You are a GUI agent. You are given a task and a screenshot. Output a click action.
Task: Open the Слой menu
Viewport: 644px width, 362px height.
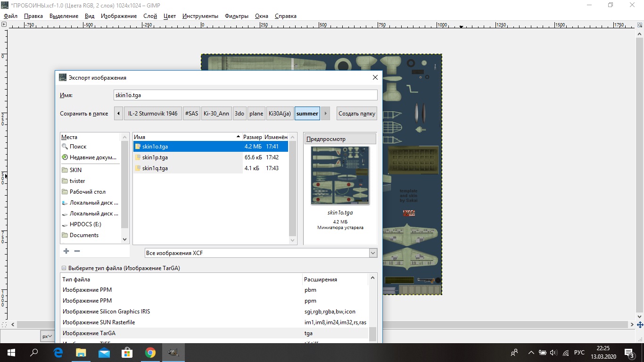point(150,16)
